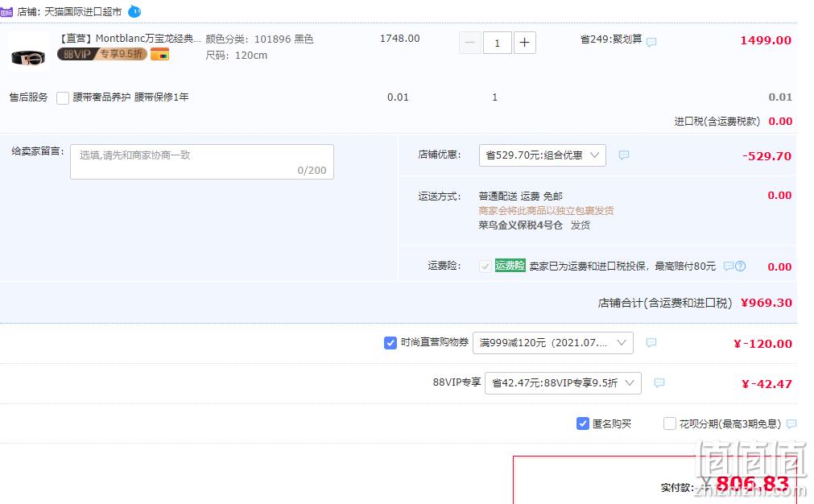Tick the 花呗分期 installment checkbox
Screen dimensions: 814x504
[x=670, y=423]
